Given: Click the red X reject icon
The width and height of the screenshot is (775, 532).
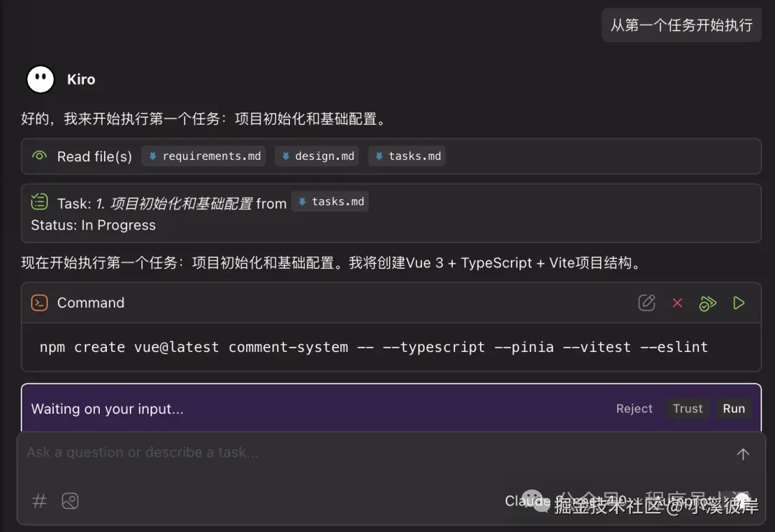Looking at the screenshot, I should pyautogui.click(x=677, y=303).
